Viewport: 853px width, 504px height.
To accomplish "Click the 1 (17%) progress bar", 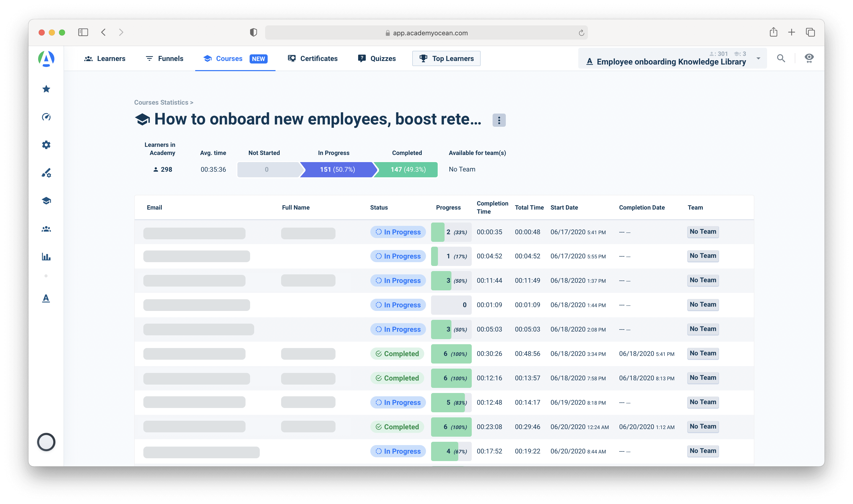I will click(x=451, y=256).
